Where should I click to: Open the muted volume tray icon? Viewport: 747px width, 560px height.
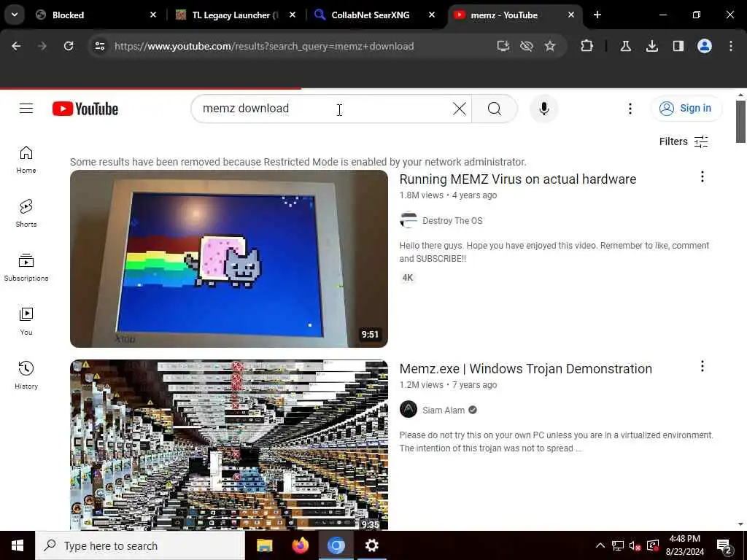635,545
